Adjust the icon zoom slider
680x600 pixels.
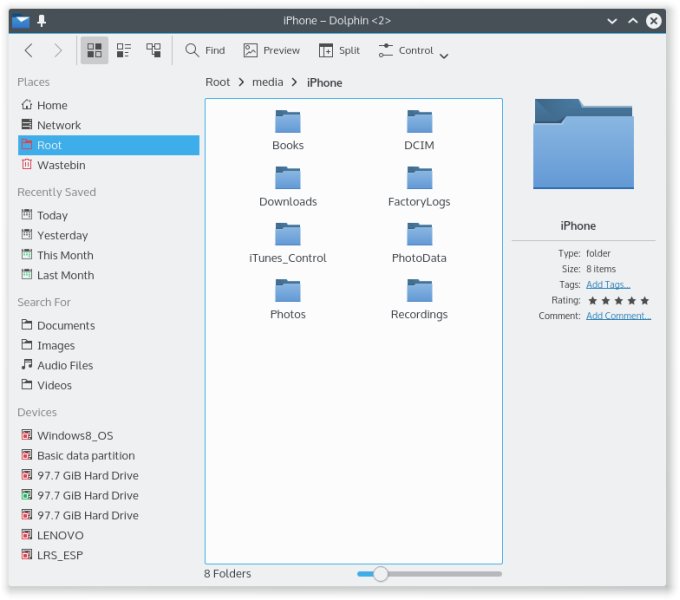point(380,574)
